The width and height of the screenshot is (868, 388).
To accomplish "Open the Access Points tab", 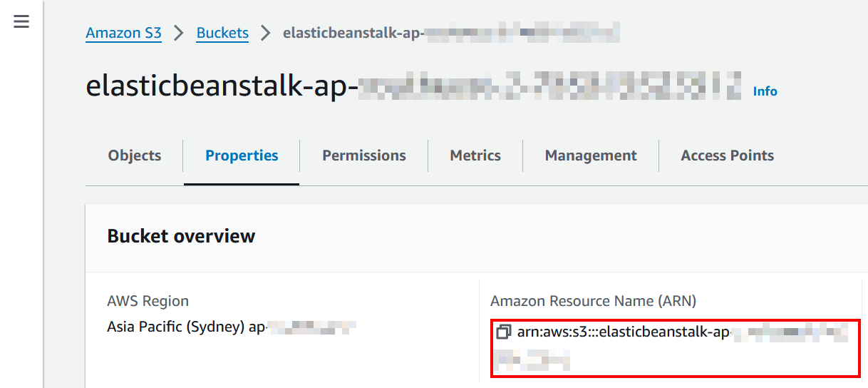I will pyautogui.click(x=727, y=155).
